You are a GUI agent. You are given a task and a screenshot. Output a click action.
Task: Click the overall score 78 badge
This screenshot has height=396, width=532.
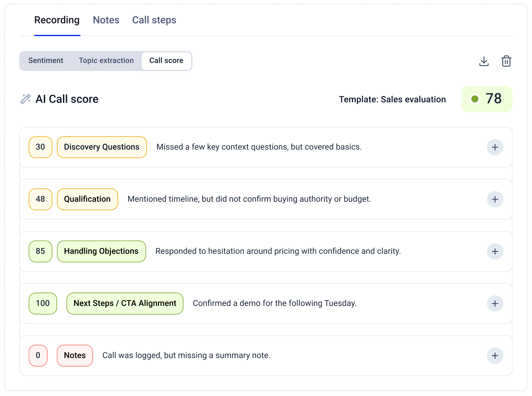[487, 99]
